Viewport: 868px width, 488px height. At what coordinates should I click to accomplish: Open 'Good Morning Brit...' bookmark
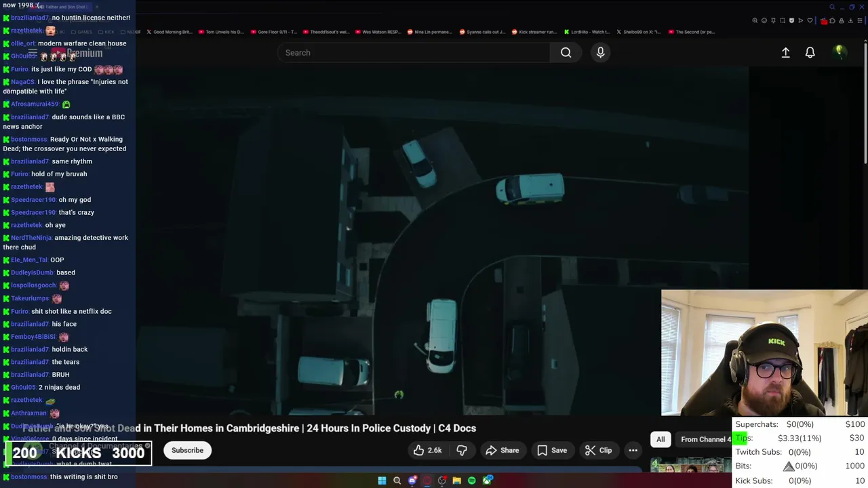click(170, 32)
